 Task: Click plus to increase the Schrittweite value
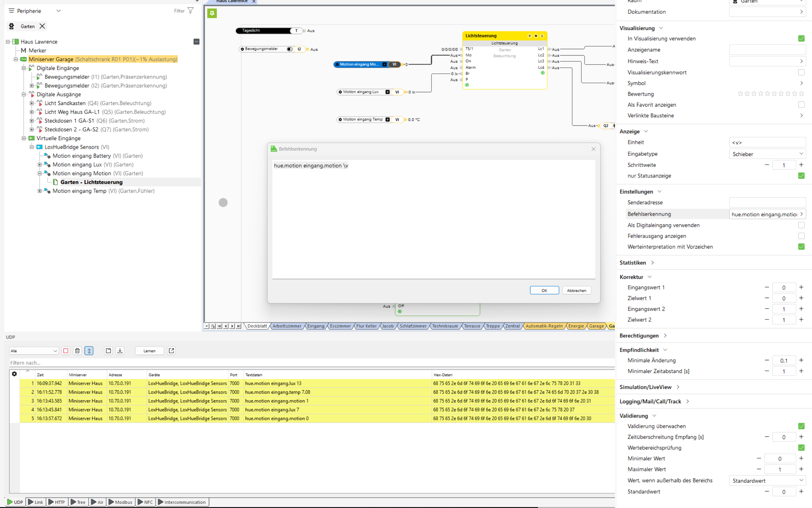pyautogui.click(x=801, y=165)
